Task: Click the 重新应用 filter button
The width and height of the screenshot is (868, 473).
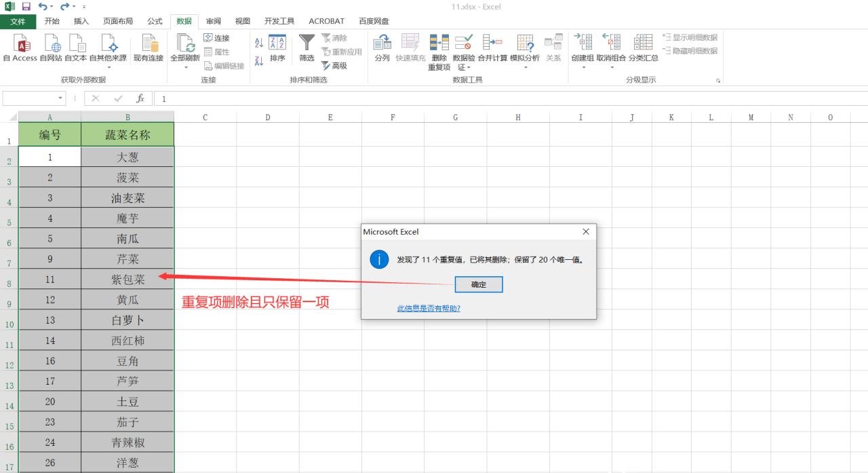Action: tap(342, 52)
